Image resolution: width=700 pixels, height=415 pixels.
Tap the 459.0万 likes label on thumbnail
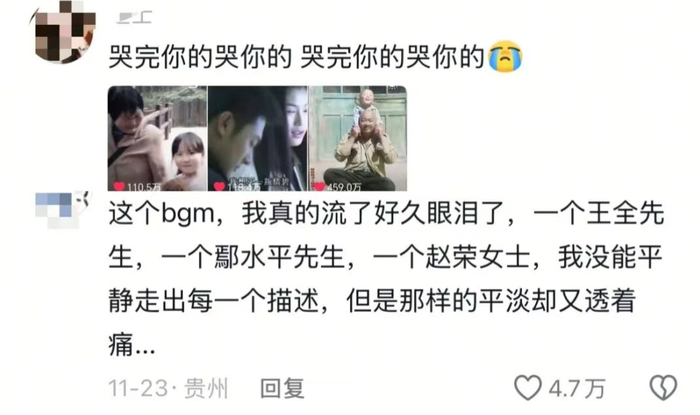point(344,187)
